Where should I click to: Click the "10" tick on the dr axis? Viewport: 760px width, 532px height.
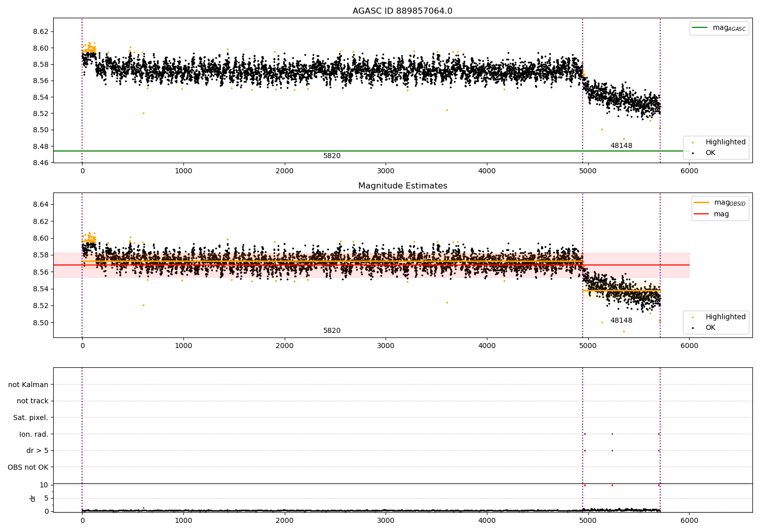coord(44,485)
